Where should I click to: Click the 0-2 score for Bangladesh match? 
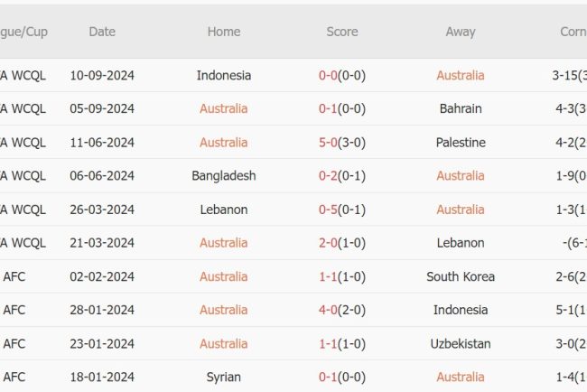342,176
